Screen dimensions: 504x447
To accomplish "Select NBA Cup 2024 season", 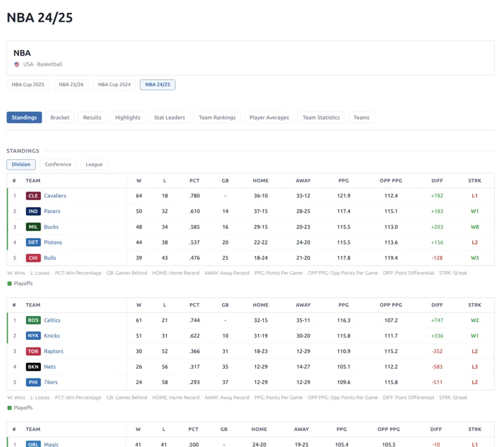I will [114, 85].
